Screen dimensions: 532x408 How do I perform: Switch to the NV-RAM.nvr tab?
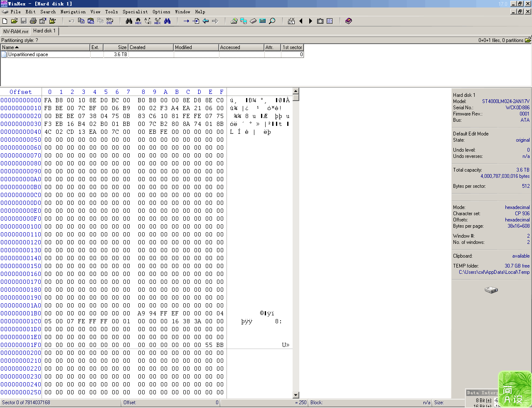click(16, 31)
